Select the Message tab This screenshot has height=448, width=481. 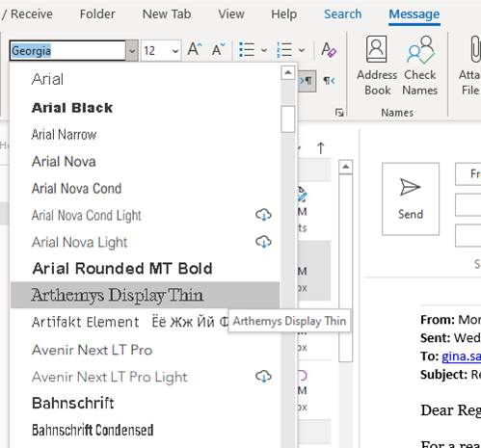tap(414, 14)
